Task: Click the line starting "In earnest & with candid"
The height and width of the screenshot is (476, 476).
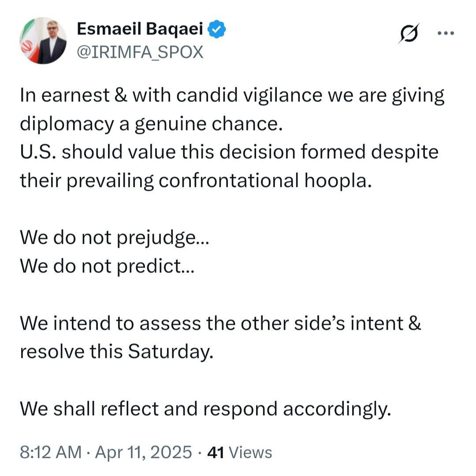Action: (x=232, y=96)
